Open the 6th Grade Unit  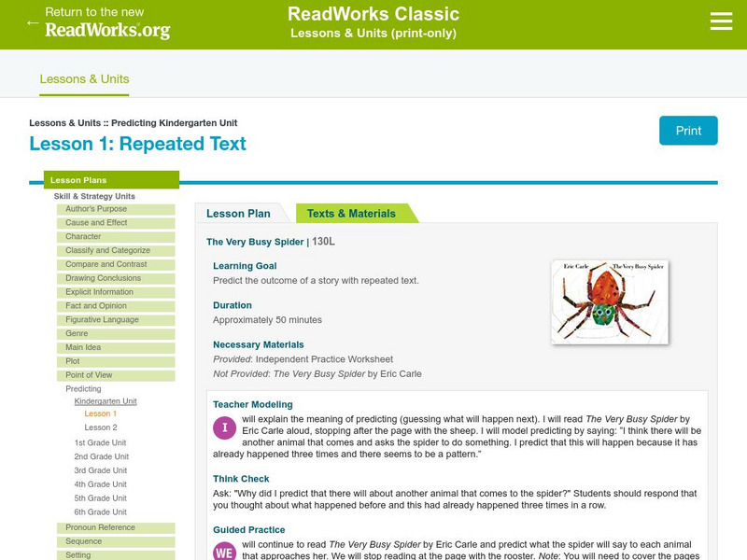point(101,511)
